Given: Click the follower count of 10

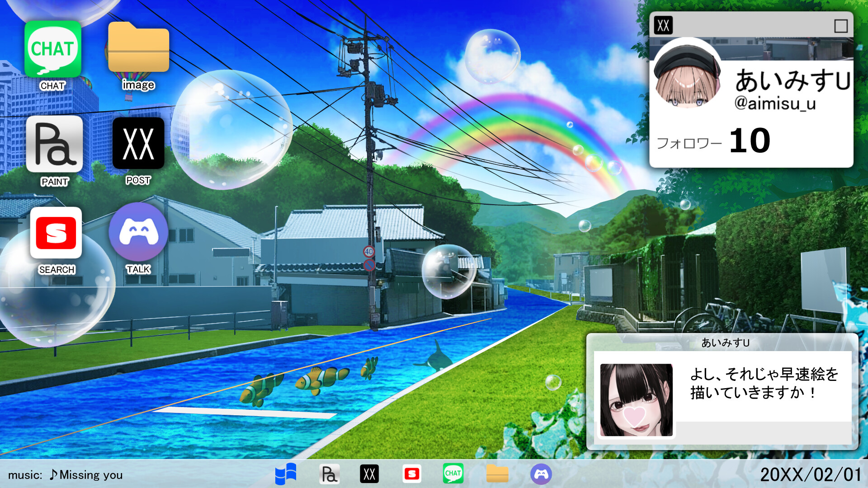Looking at the screenshot, I should pyautogui.click(x=750, y=141).
